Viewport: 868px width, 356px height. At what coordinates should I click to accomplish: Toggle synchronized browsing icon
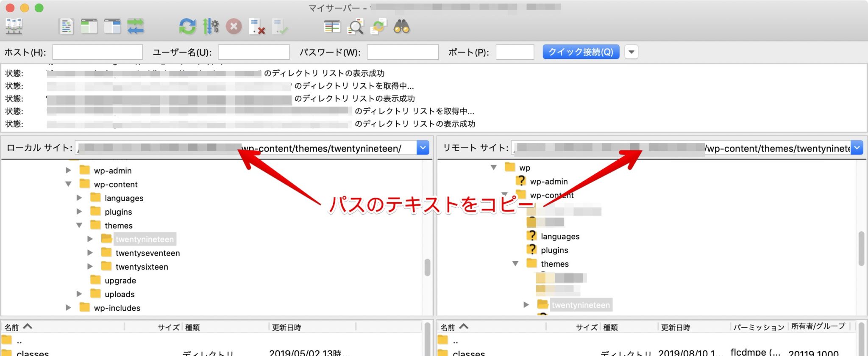tap(378, 27)
